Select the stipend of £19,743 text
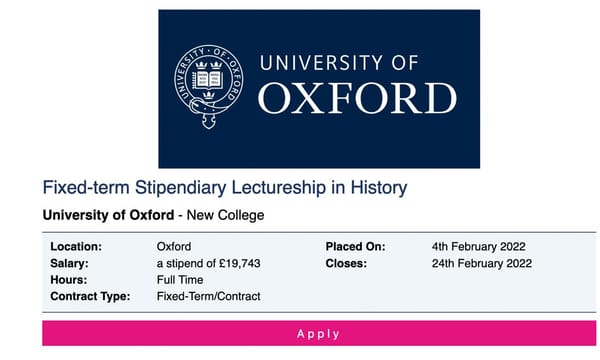Viewport: 600px width, 360px height. (209, 263)
